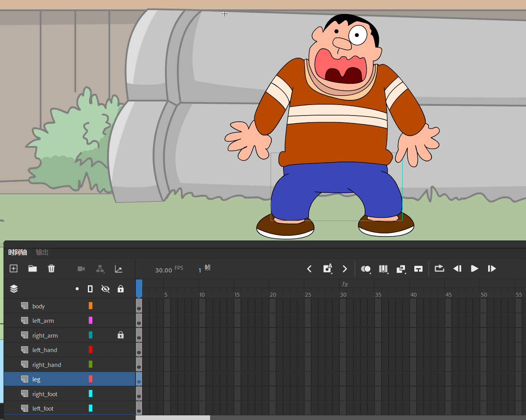Move playhead to frame 45 on ruler
This screenshot has height=420, width=526.
point(448,294)
